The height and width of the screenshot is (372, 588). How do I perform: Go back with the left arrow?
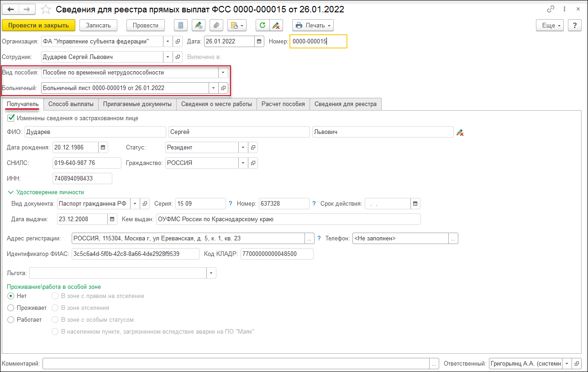click(11, 9)
